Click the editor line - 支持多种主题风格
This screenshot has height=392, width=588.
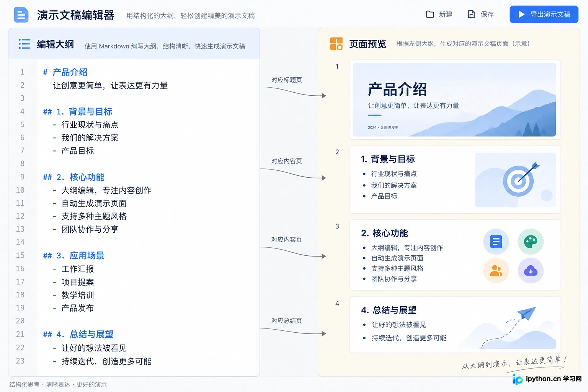click(x=89, y=216)
